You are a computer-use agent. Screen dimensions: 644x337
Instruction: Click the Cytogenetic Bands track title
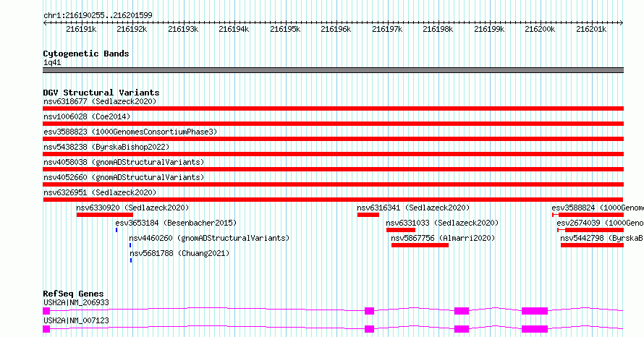click(86, 54)
